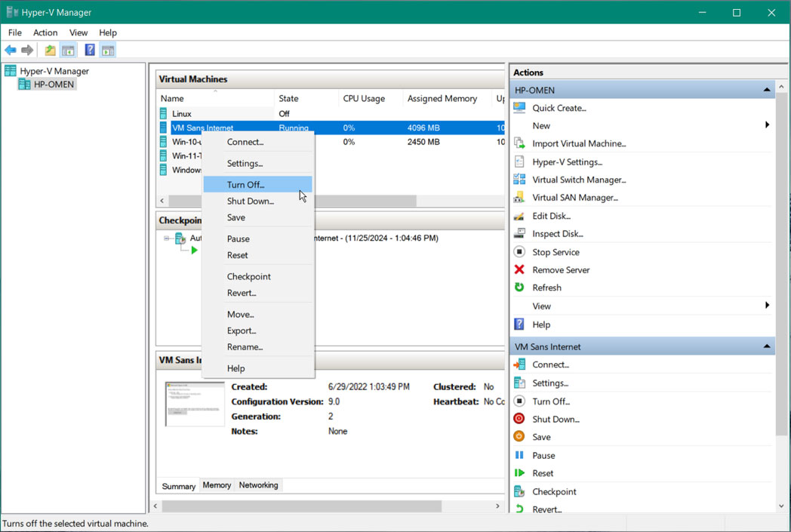
Task: Choose Checkpoint in context menu
Action: 258,276
